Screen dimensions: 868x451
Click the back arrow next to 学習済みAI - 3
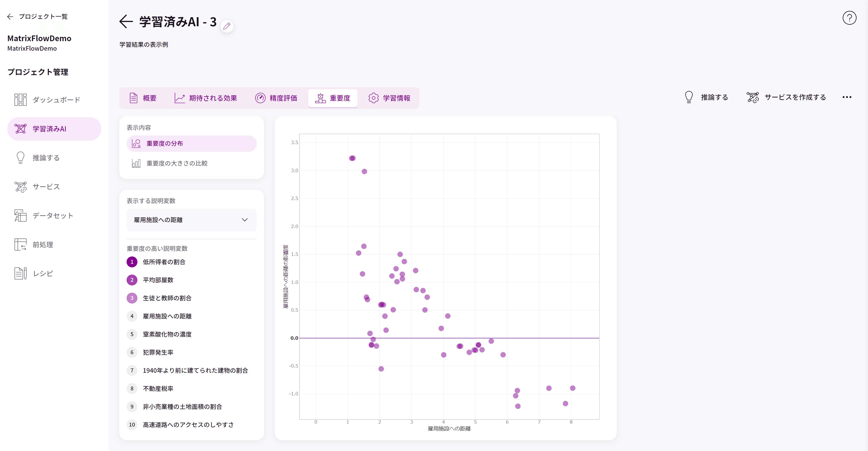[126, 21]
